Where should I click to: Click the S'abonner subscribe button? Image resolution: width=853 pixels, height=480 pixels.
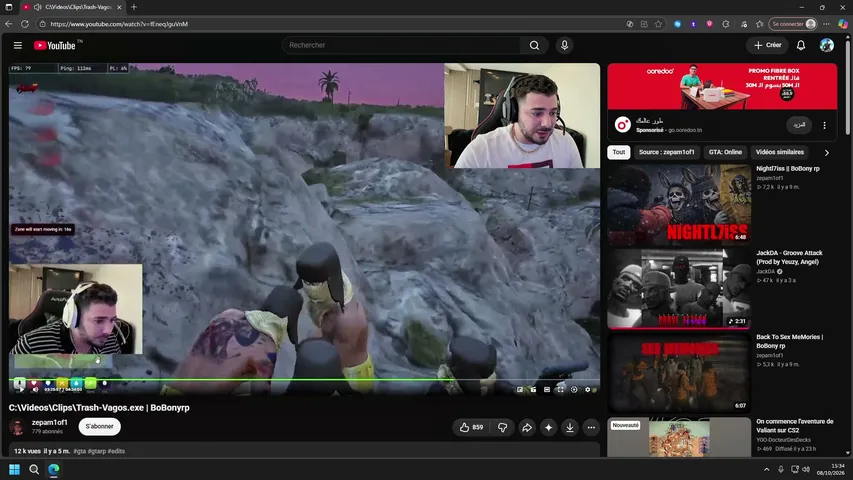100,427
